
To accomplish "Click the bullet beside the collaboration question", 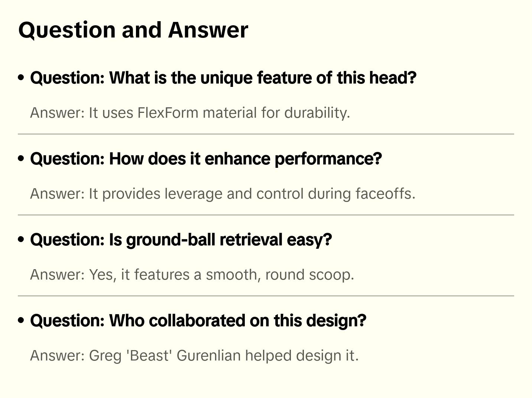I will (x=21, y=320).
